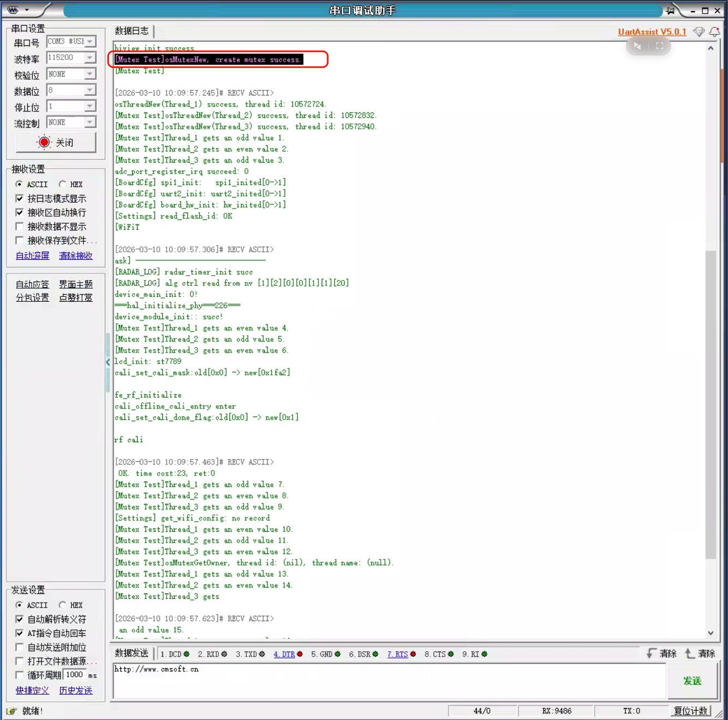Switch to the 数据发送 tab

coord(132,653)
